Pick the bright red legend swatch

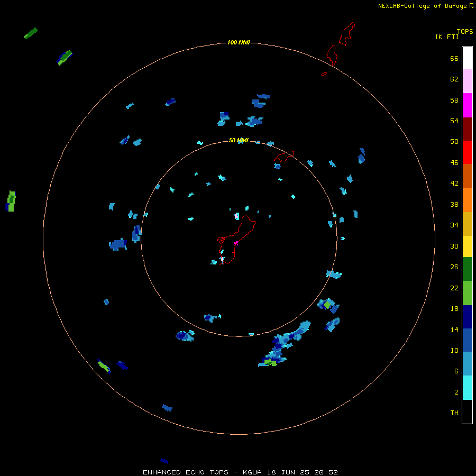pos(467,152)
